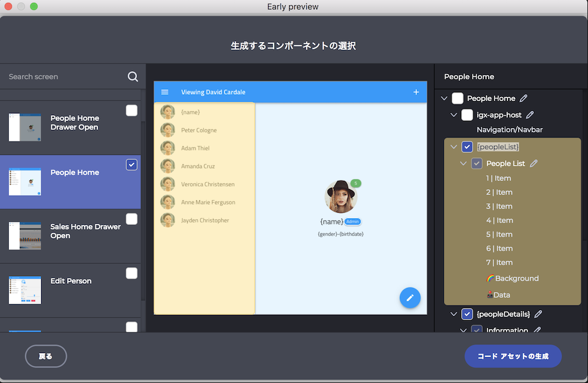Click edit pencil beside igx-app-host
The image size is (588, 383).
pos(530,115)
